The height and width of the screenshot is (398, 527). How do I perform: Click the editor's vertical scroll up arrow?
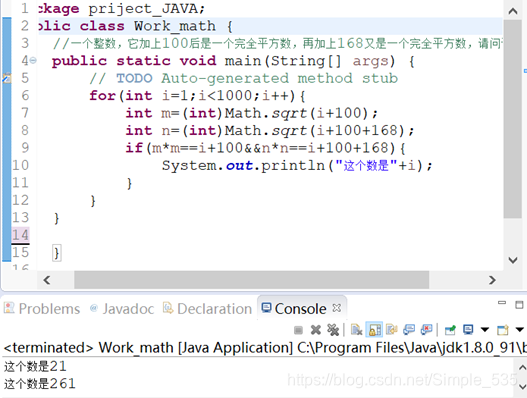513,11
